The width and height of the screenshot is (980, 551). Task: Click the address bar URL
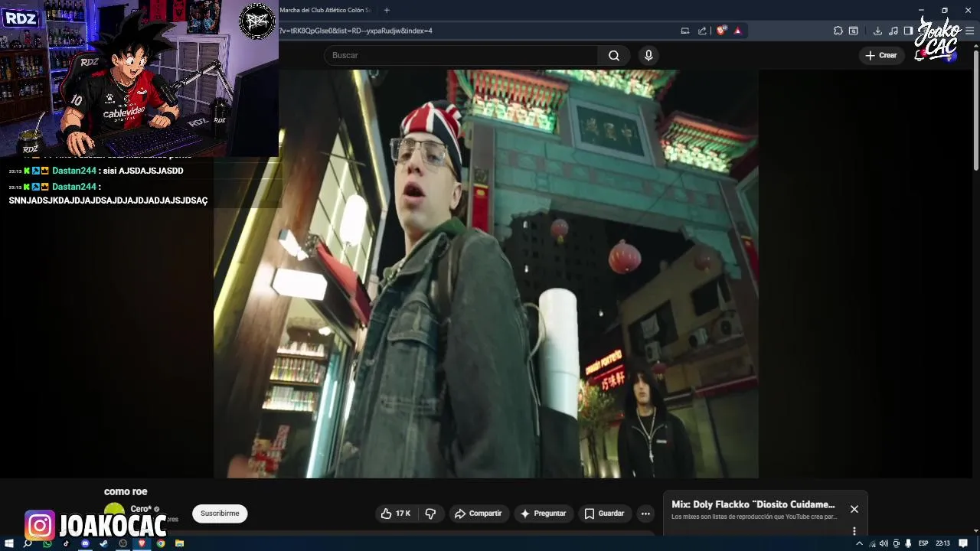pyautogui.click(x=356, y=31)
